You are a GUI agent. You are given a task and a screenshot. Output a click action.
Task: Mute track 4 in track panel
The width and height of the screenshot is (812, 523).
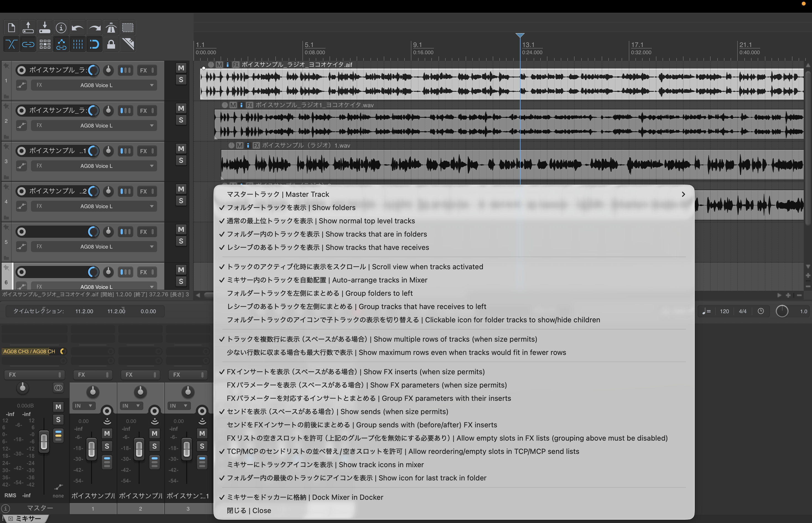click(181, 189)
